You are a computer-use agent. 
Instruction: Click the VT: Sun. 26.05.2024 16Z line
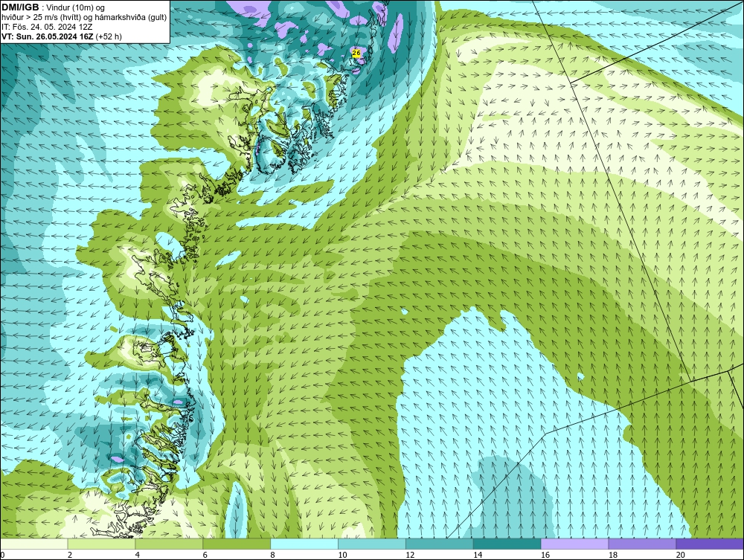coord(62,36)
